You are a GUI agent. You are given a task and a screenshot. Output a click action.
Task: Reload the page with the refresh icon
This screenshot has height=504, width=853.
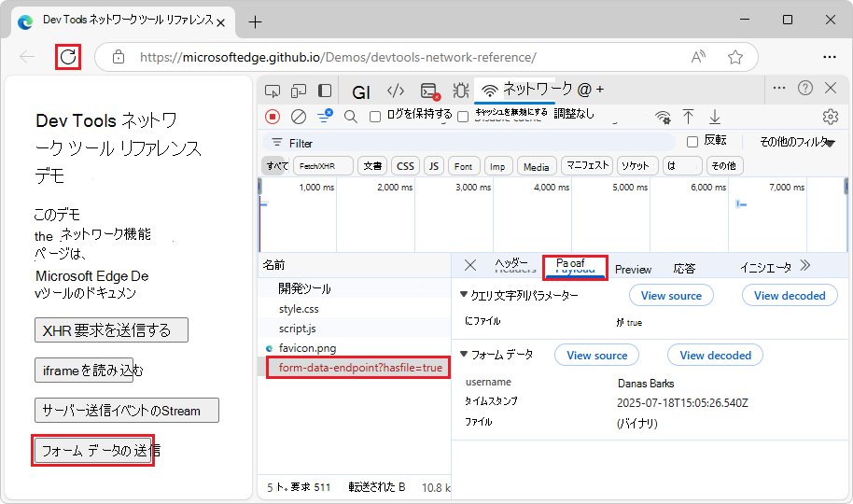(x=68, y=57)
